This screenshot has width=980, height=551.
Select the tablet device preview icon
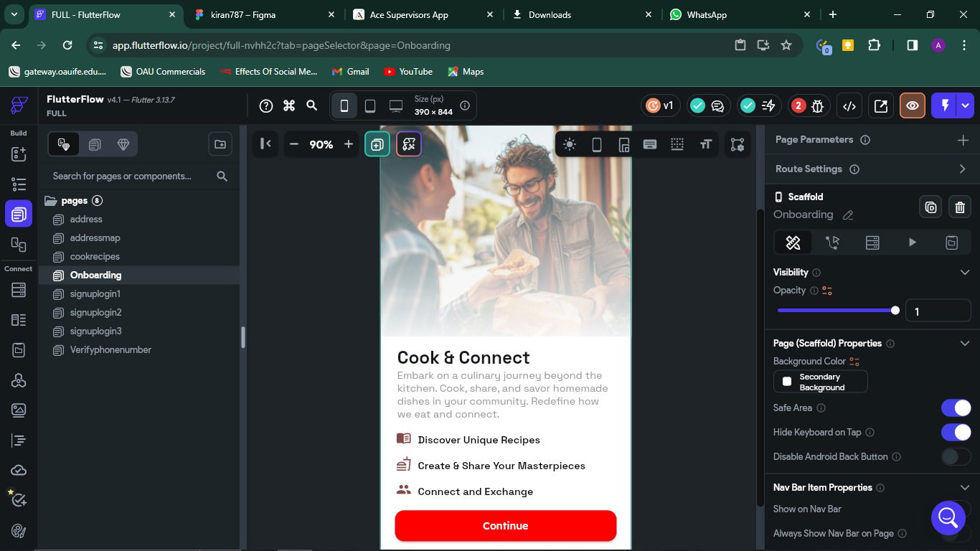click(370, 105)
